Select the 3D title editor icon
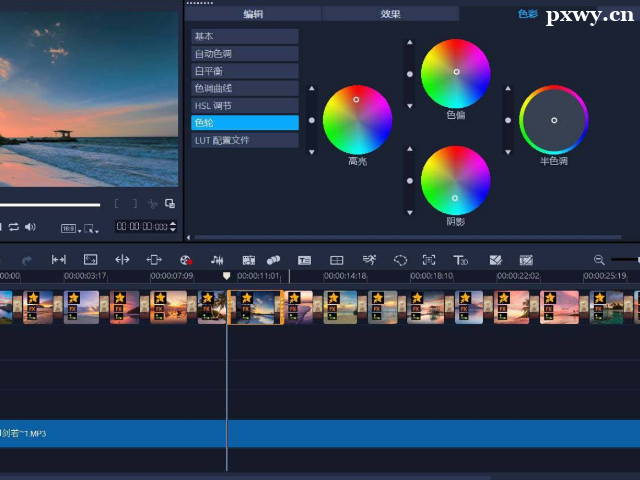This screenshot has height=480, width=640. [460, 260]
